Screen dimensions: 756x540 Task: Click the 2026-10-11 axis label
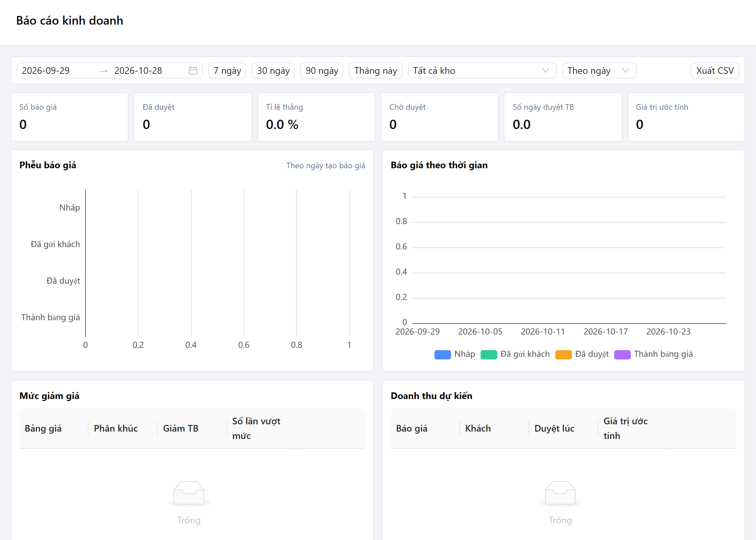coord(543,332)
